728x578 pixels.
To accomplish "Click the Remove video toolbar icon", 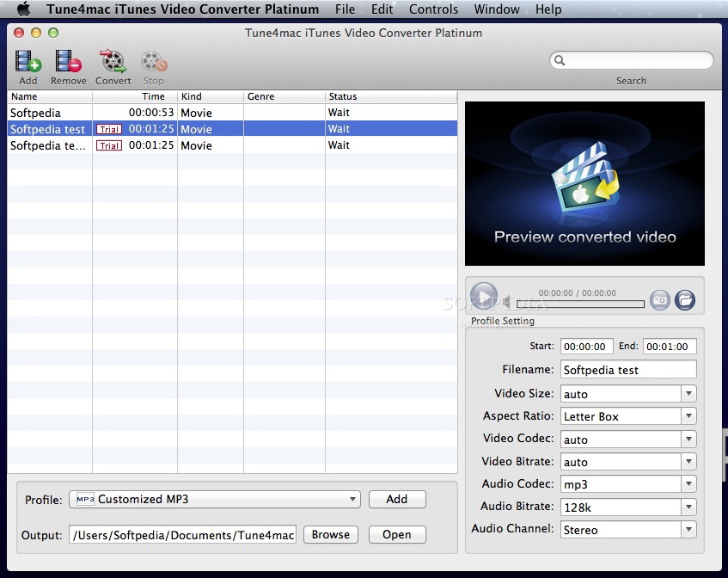I will pos(68,62).
